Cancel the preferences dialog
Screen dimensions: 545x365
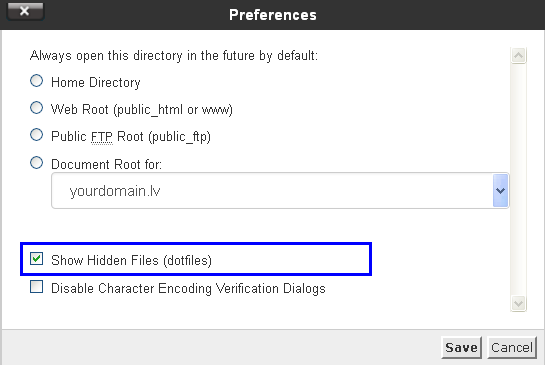click(512, 347)
